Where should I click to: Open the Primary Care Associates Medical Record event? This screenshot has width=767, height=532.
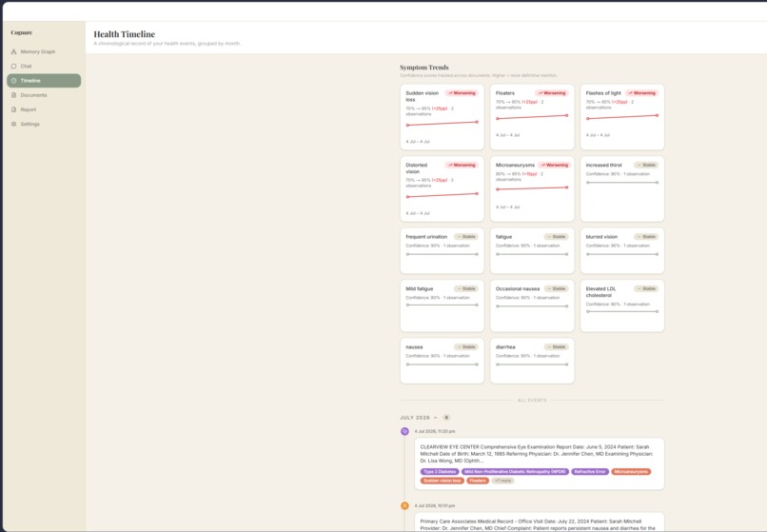coord(538,524)
